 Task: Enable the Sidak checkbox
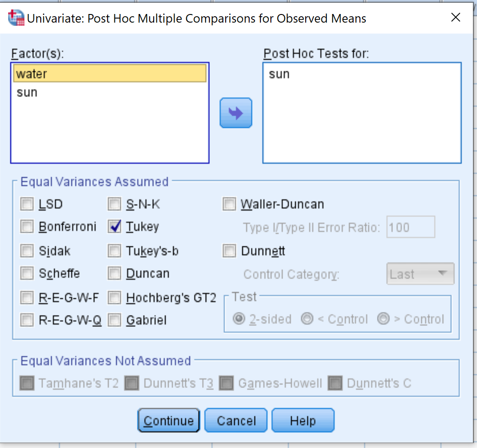coord(27,251)
